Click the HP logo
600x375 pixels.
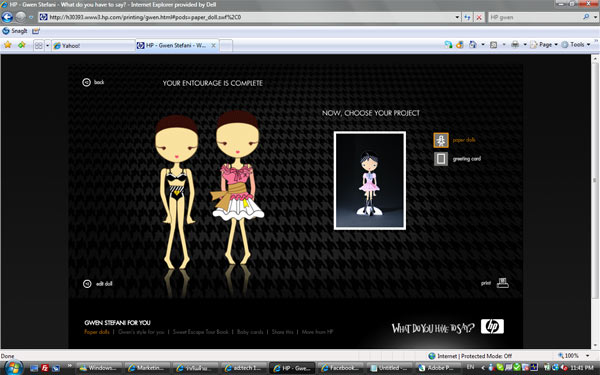click(x=492, y=326)
